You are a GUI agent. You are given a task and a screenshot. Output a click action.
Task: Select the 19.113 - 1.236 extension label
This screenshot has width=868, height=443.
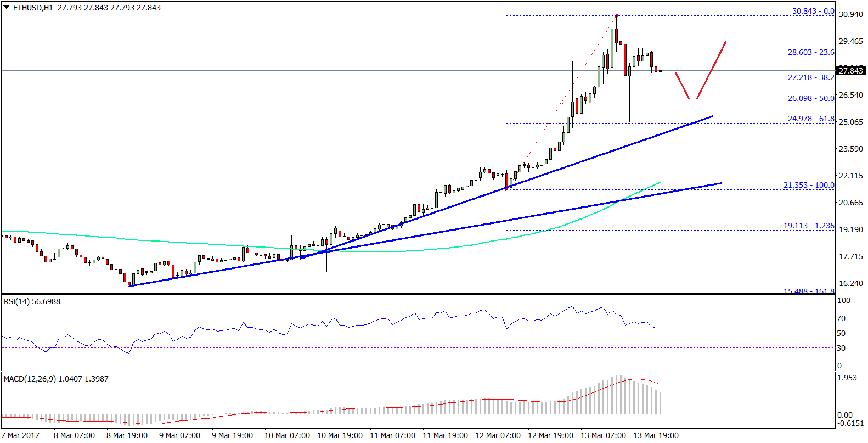coord(808,226)
